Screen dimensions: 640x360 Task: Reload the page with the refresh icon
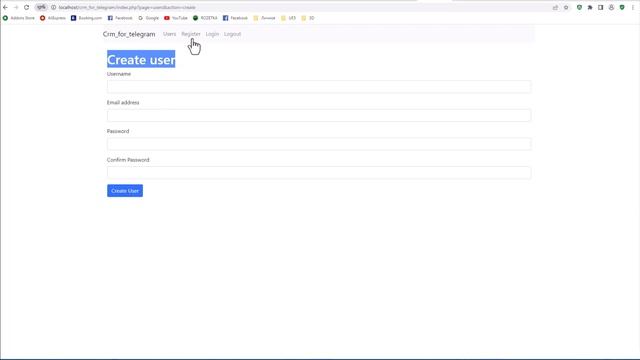coord(27,7)
